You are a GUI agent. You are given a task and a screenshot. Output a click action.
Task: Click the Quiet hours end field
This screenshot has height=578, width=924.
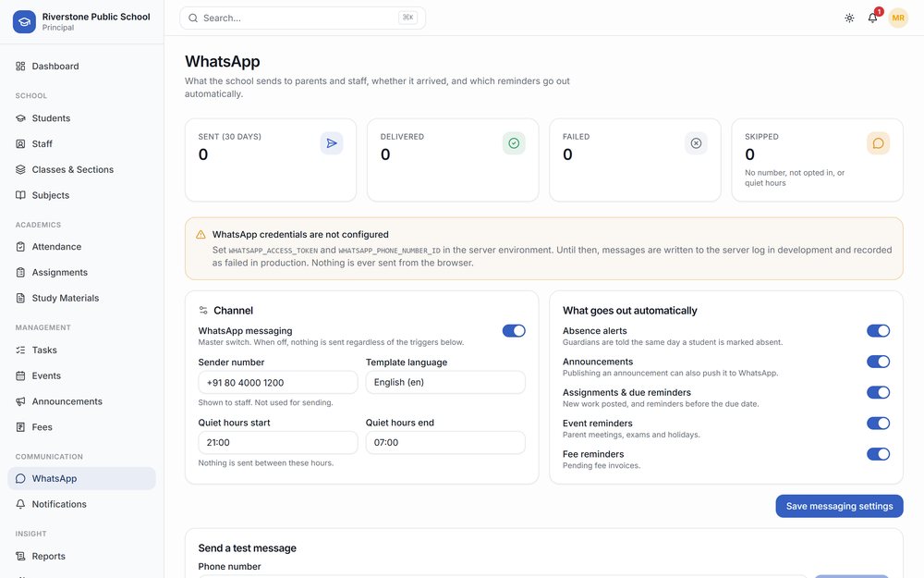coord(445,442)
